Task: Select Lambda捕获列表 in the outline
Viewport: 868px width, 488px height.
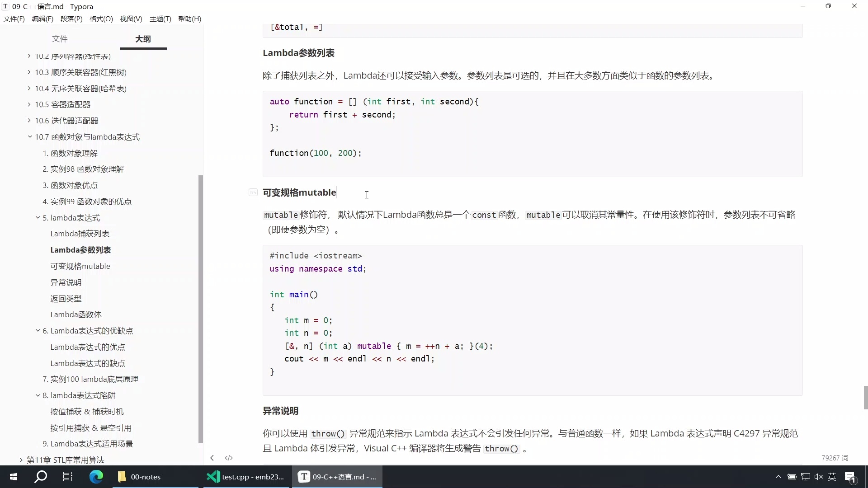Action: coord(80,234)
